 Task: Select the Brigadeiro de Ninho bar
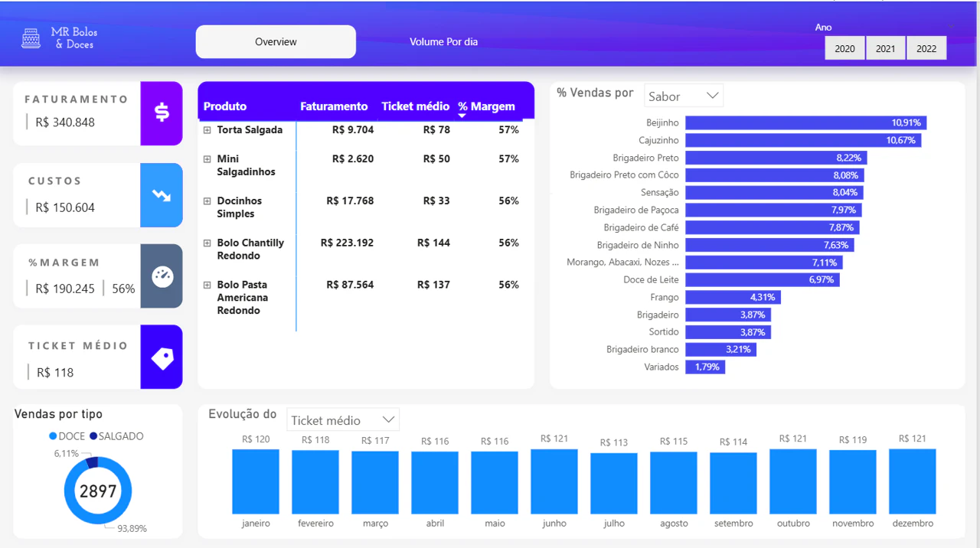(769, 245)
